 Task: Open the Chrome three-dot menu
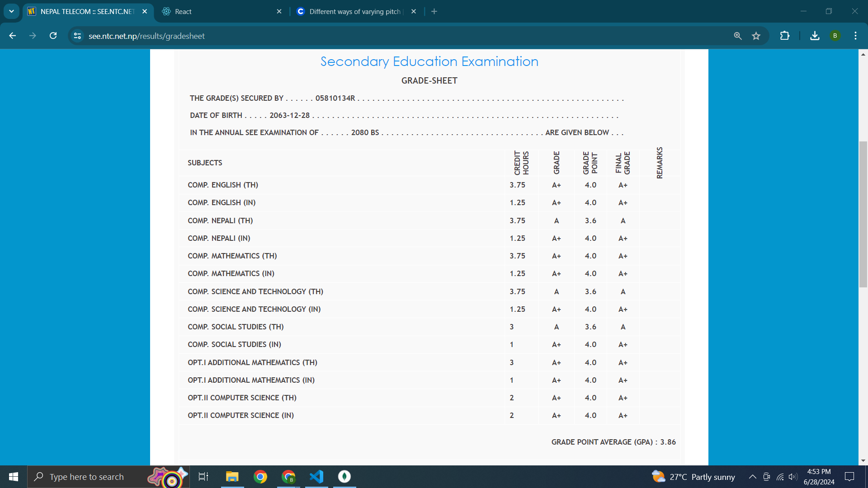coord(855,36)
